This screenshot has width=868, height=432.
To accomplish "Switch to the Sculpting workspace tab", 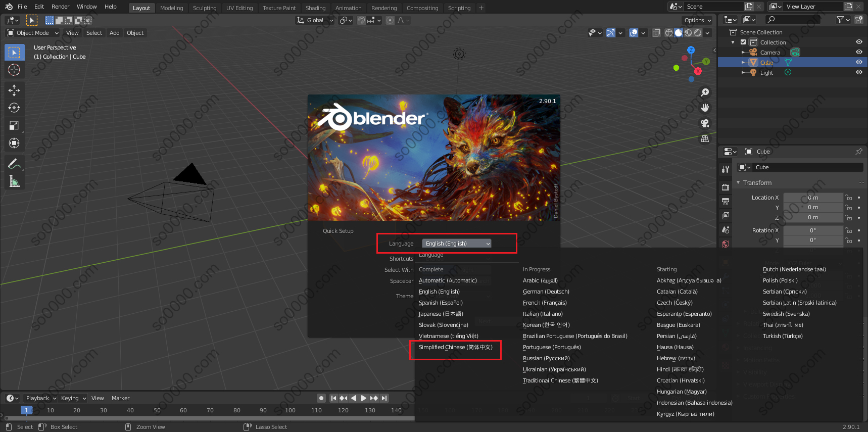I will tap(205, 8).
